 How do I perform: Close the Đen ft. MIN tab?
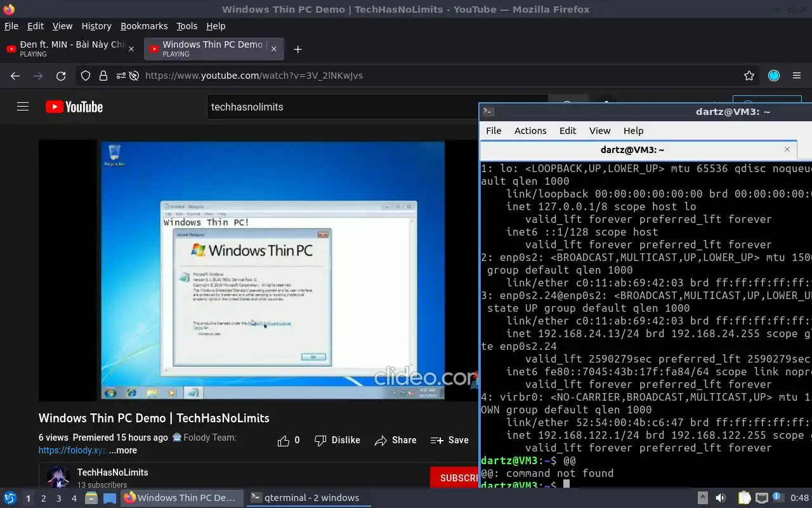click(x=131, y=49)
